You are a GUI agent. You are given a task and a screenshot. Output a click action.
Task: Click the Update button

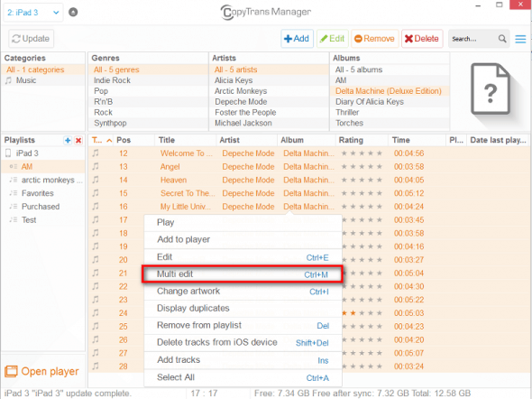[31, 39]
